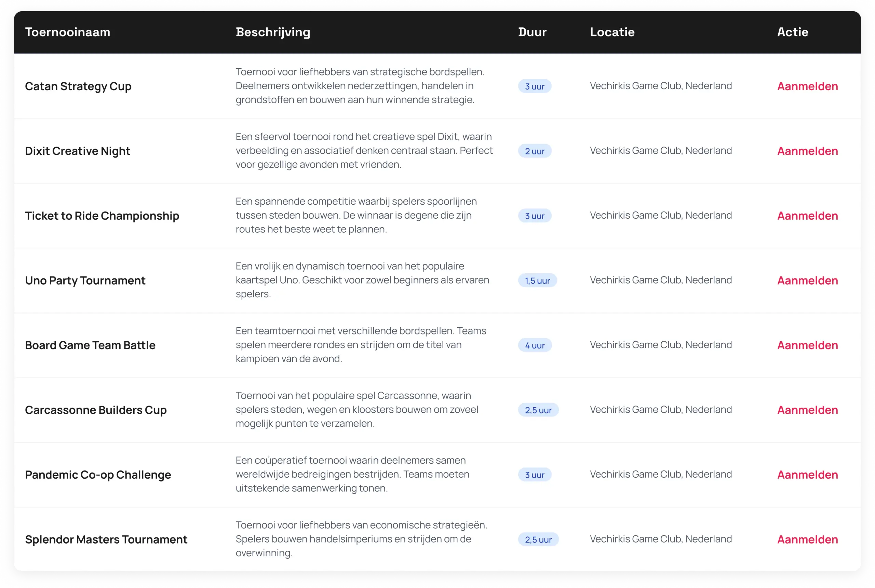The width and height of the screenshot is (875, 588).
Task: Click Aanmelden for Catan Strategy Cup
Action: coord(807,86)
